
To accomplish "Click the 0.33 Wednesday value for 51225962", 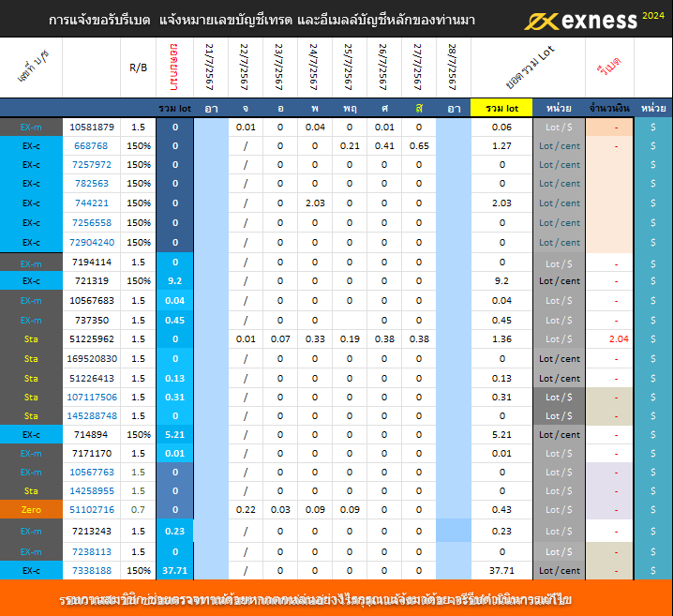I will coord(315,339).
